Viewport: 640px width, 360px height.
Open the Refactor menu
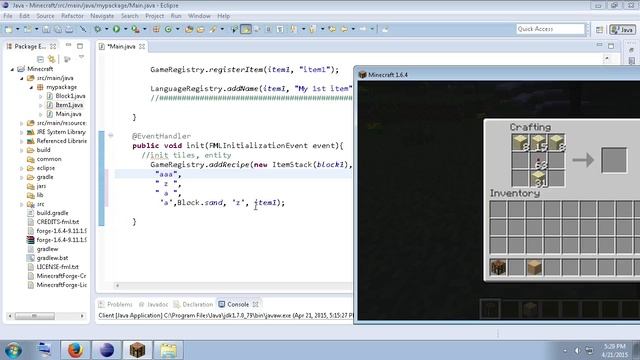coord(72,16)
